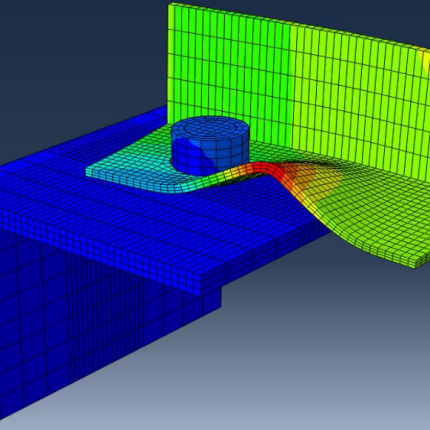This screenshot has height=430, width=430.
Task: Pick the concentric ring mesh atop the bolt
Action: (x=210, y=128)
